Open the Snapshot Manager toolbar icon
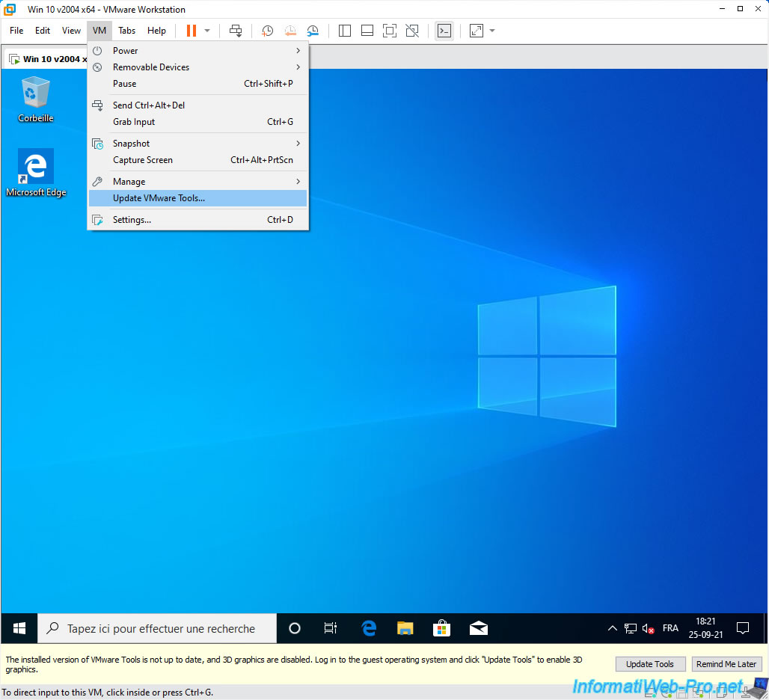This screenshot has height=700, width=769. pyautogui.click(x=313, y=31)
